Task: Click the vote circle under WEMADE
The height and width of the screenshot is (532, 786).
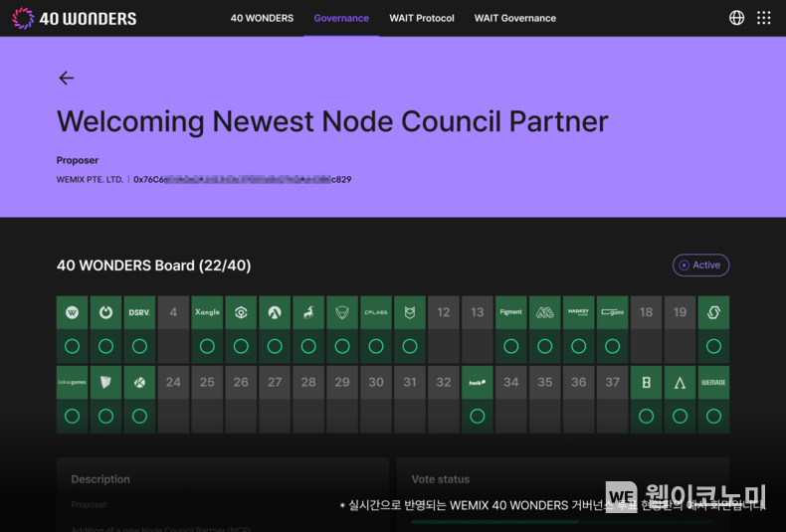Action: point(713,416)
